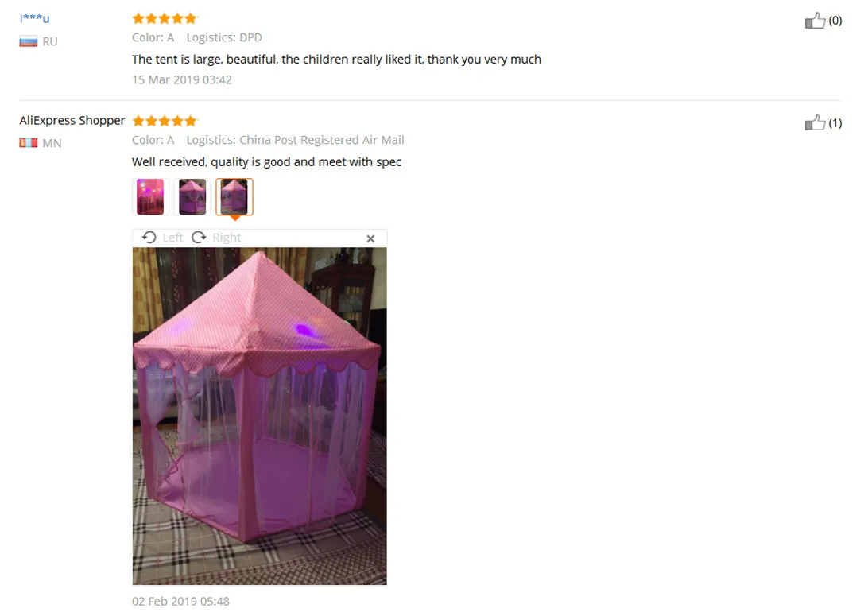Click the Russian flag icon next to RU
868x616 pixels.
(x=29, y=41)
